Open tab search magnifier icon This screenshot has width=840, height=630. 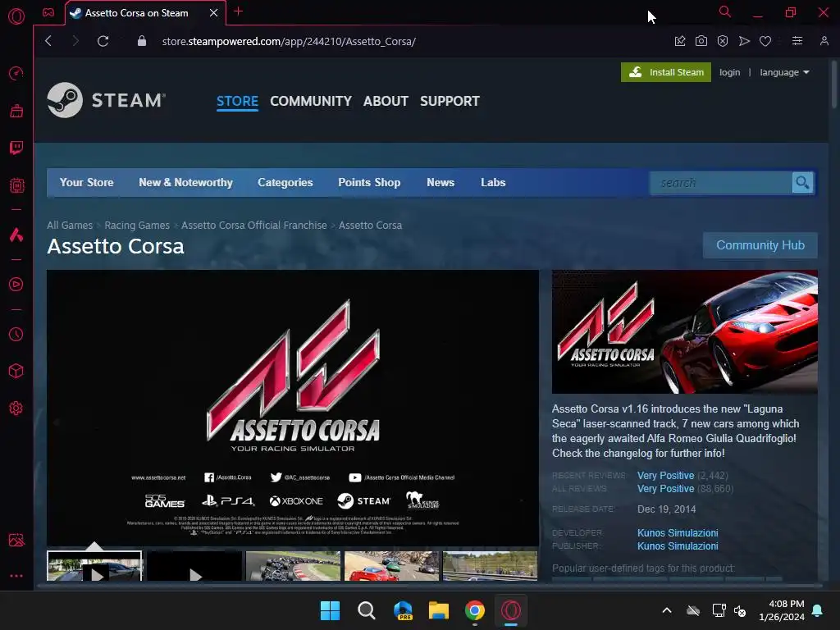tap(725, 11)
